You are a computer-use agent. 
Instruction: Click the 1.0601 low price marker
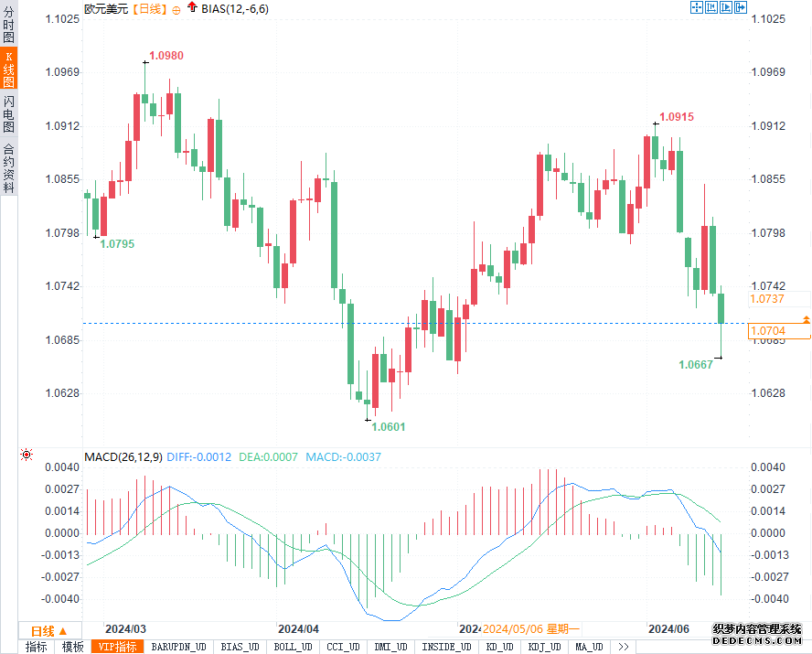(389, 426)
